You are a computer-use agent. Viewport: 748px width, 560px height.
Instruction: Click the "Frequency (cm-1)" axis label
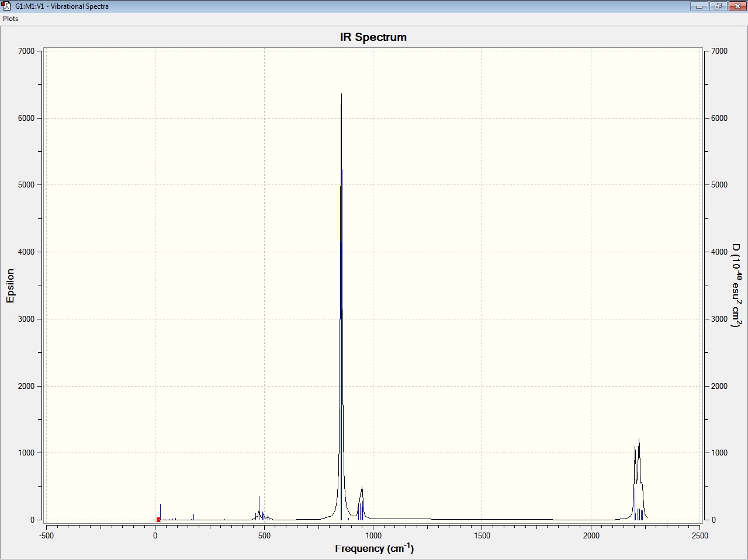coord(374,548)
